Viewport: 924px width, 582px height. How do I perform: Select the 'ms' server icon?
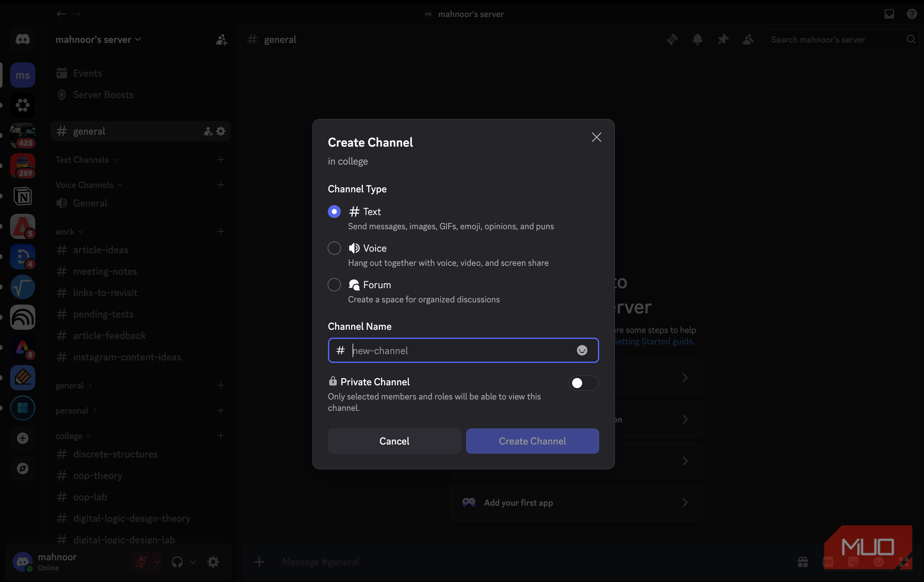[23, 75]
